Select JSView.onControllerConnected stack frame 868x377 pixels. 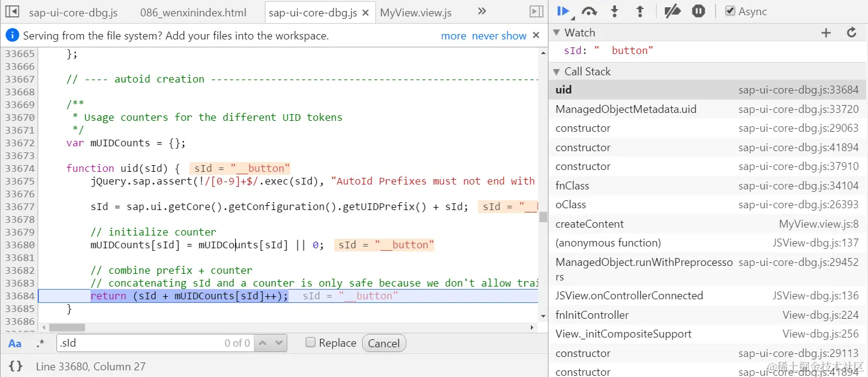(x=708, y=296)
